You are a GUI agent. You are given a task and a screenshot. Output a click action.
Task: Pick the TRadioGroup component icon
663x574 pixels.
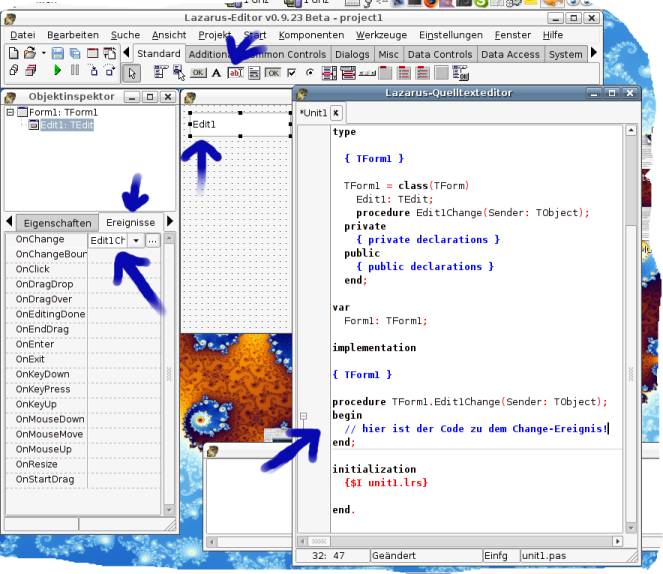point(404,73)
